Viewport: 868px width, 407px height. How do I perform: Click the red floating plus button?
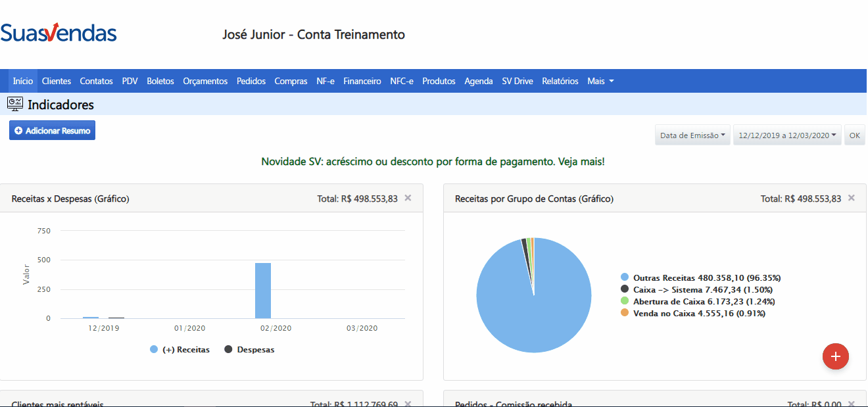click(836, 356)
